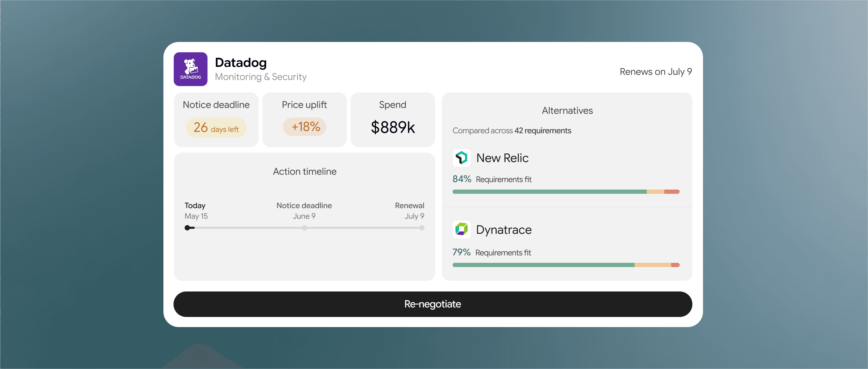The width and height of the screenshot is (868, 369).
Task: Click the May 15 date label
Action: [196, 216]
